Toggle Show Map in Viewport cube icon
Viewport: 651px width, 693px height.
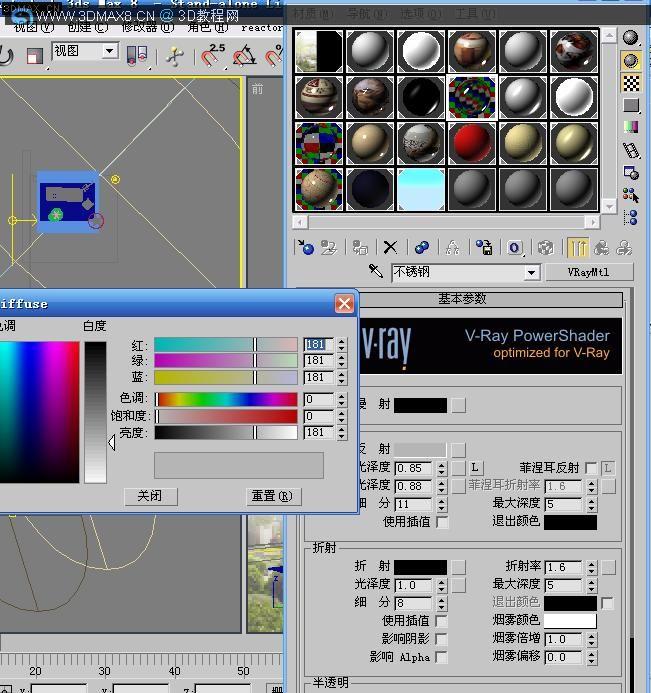click(x=546, y=248)
